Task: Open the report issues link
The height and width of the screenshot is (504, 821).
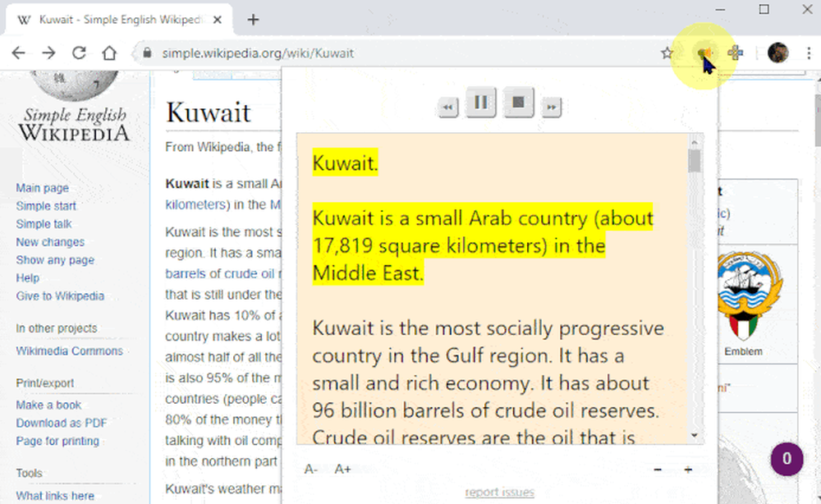Action: 499,492
